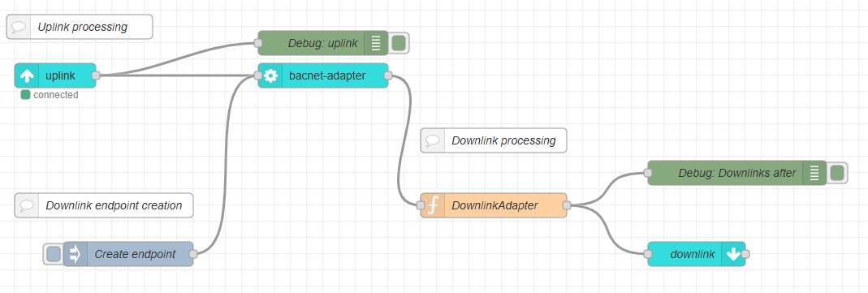Select the wire from DownlinkAdapter to Debug: Downlinks after
The width and height of the screenshot is (868, 293).
point(607,190)
